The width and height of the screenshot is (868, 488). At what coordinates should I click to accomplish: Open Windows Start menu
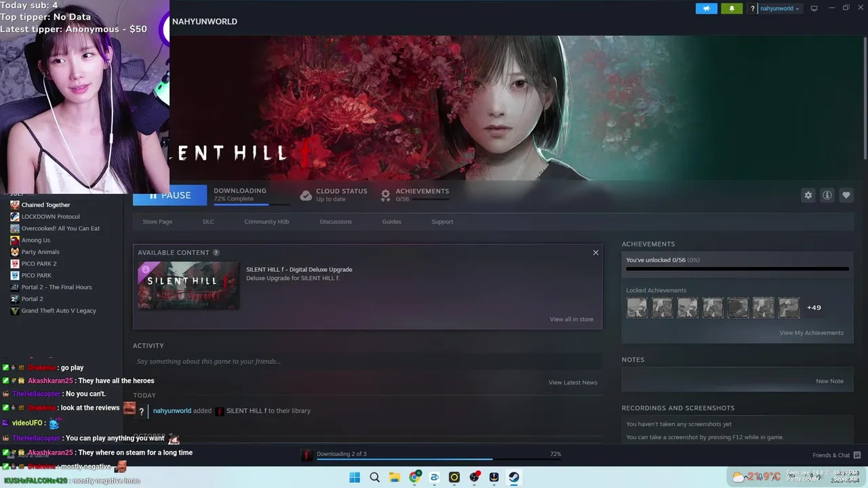point(355,477)
